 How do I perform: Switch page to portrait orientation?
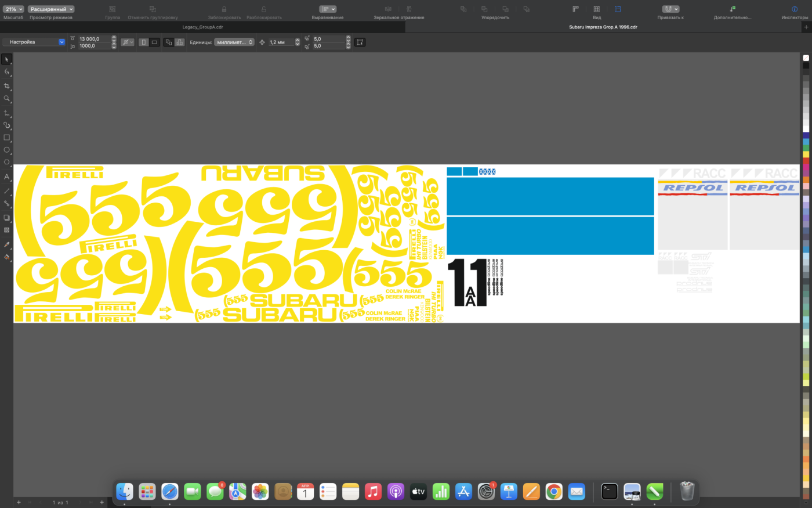[144, 42]
